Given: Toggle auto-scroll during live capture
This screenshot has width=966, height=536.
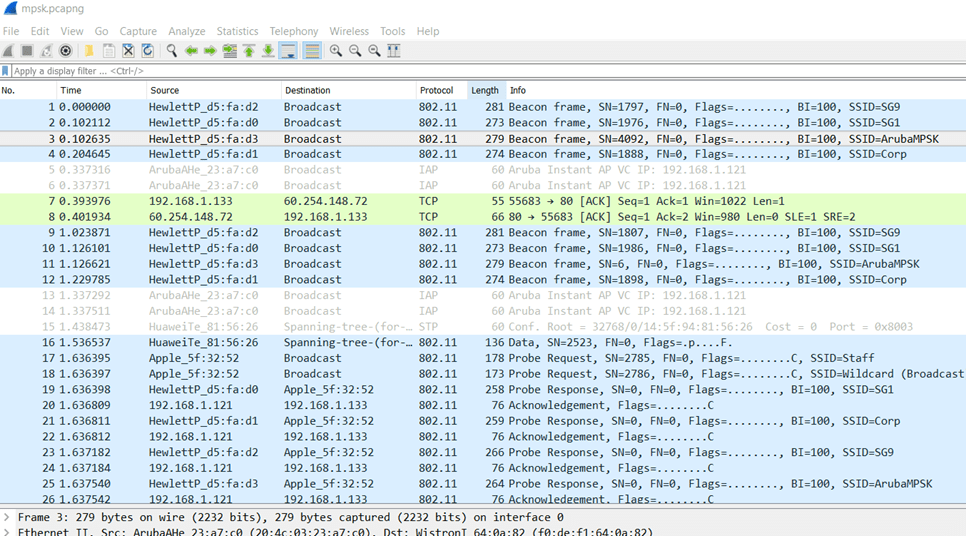Looking at the screenshot, I should [288, 51].
